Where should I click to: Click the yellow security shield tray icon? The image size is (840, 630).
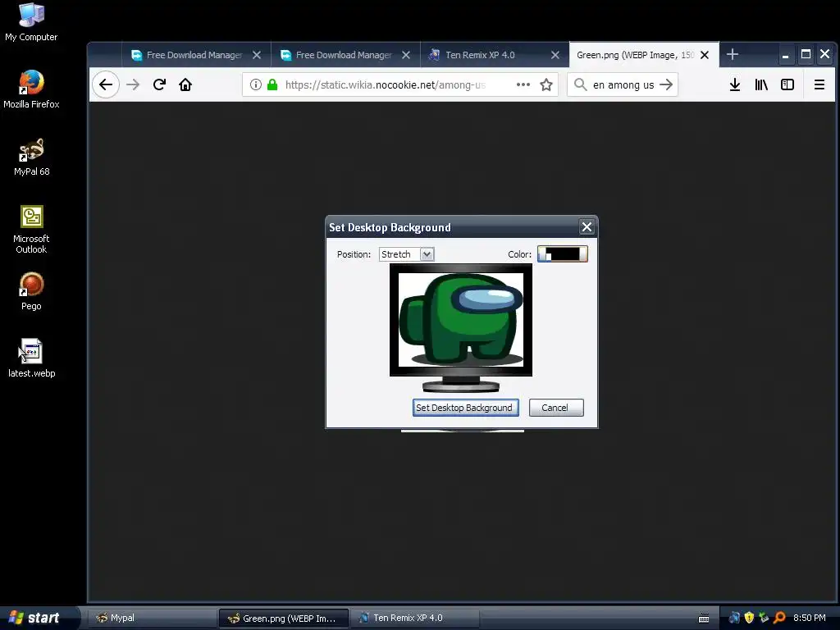tap(749, 618)
